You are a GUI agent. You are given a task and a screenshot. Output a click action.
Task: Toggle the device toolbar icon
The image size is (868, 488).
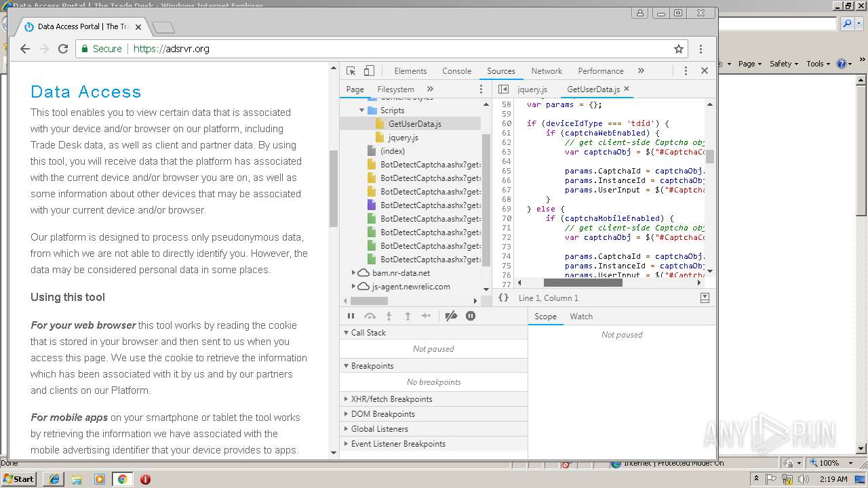369,70
